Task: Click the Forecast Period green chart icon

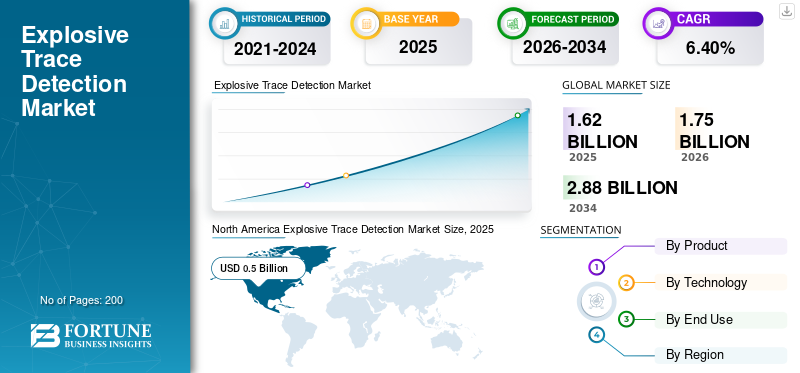Action: pyautogui.click(x=512, y=23)
